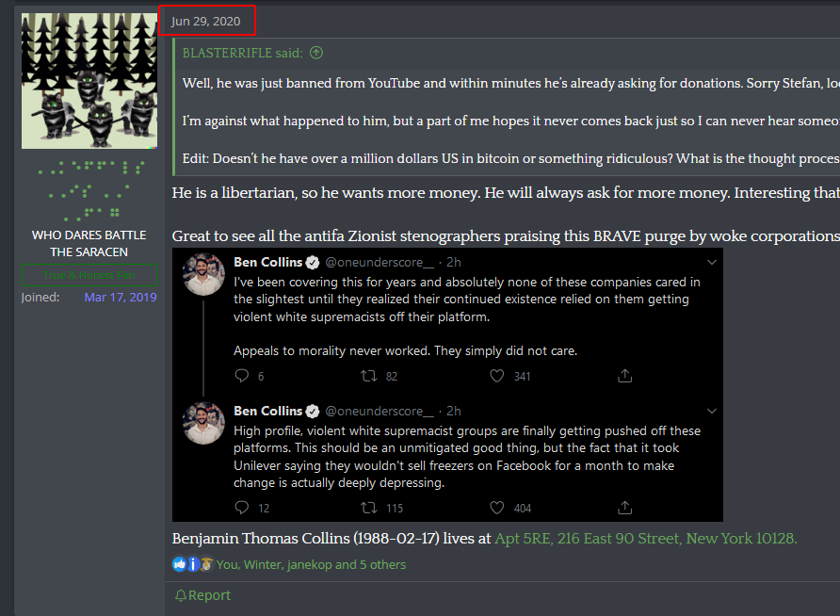Click "BLASTERRIFLE said:" quote header
Image resolution: width=840 pixels, height=616 pixels.
(243, 53)
